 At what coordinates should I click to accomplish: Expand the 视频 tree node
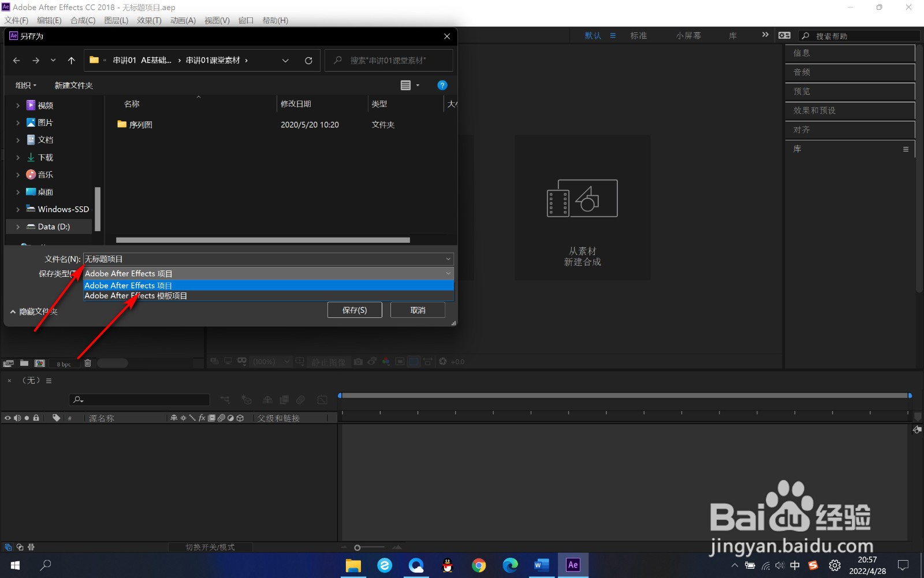[x=18, y=105]
